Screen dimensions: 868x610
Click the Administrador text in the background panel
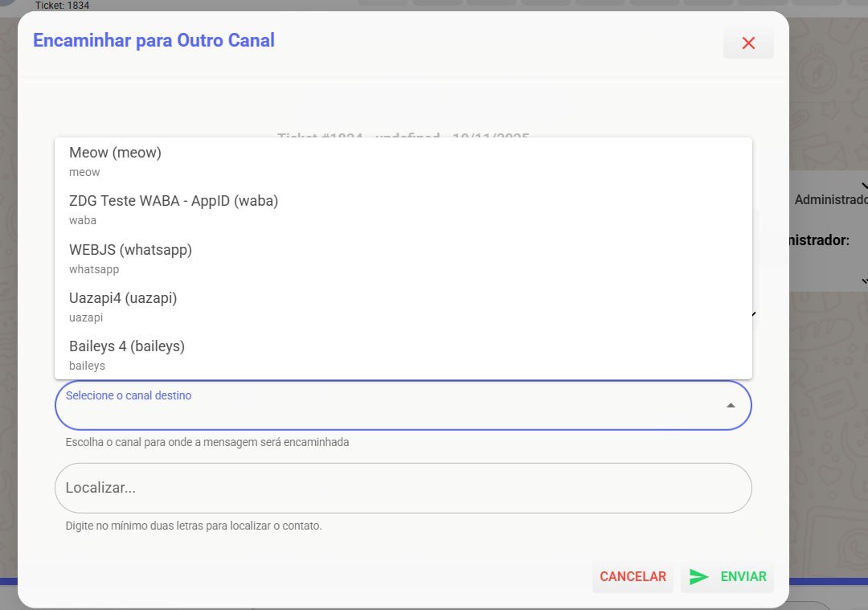830,200
